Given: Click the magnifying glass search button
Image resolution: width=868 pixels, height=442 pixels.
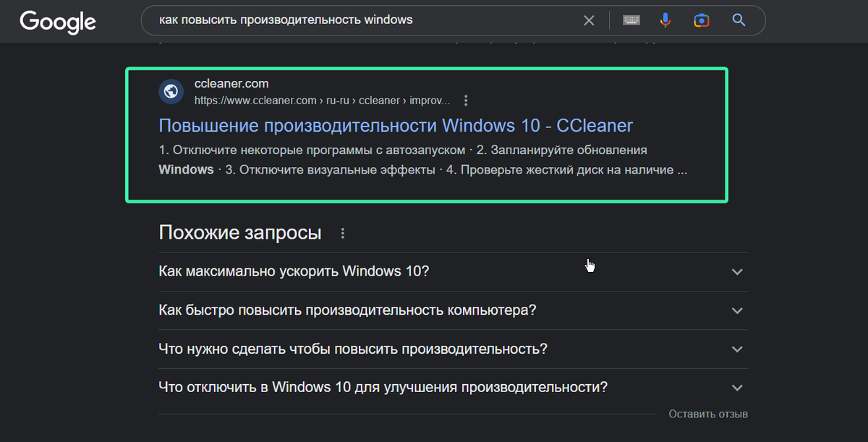Looking at the screenshot, I should 739,20.
